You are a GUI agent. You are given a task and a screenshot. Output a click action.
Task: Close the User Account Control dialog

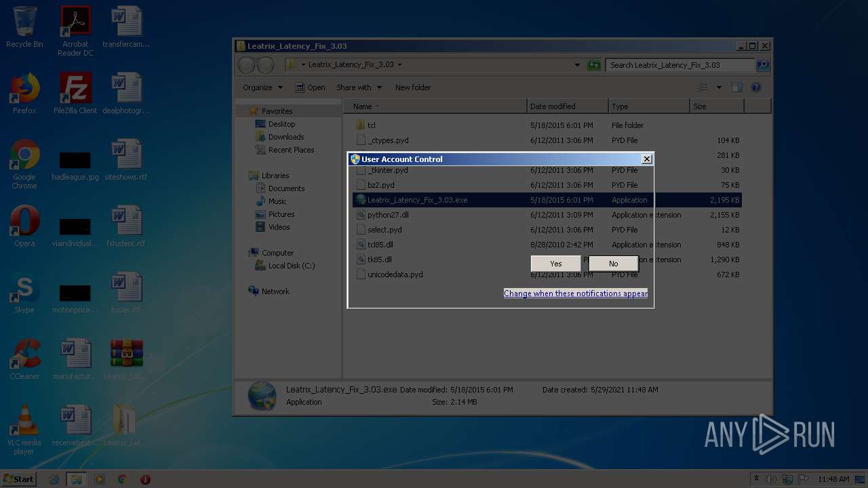pyautogui.click(x=646, y=159)
